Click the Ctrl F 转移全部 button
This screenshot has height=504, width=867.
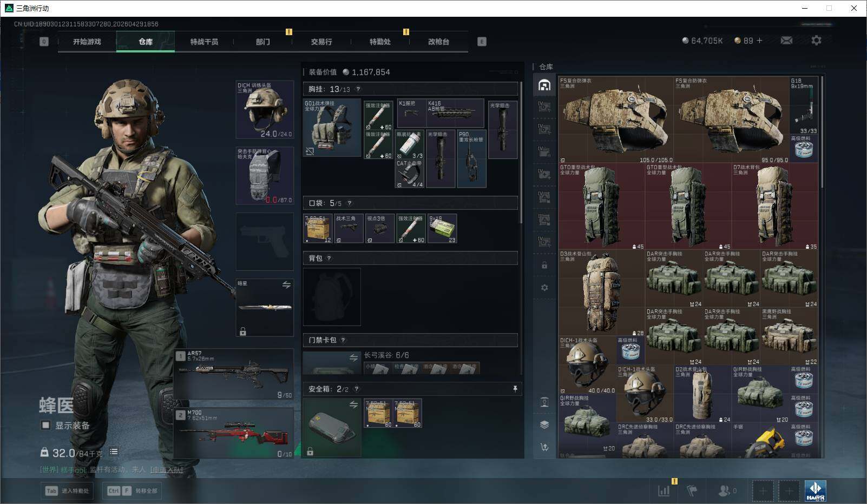coord(132,491)
